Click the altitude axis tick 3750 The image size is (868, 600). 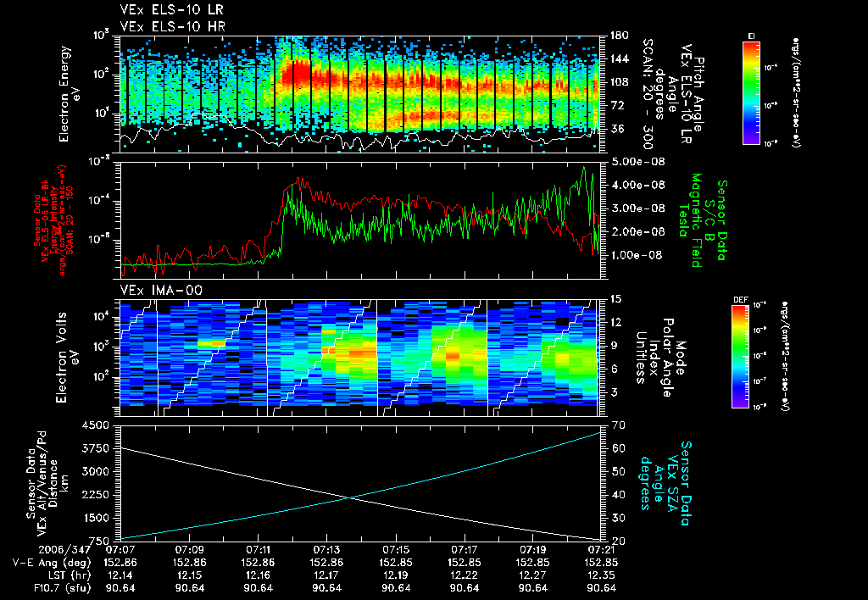pyautogui.click(x=95, y=449)
